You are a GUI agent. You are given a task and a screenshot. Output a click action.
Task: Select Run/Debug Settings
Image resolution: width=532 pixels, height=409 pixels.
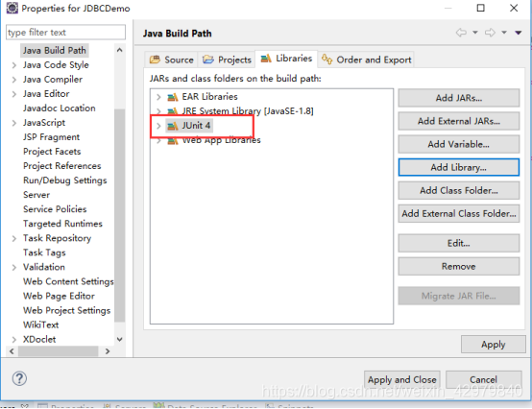click(64, 180)
